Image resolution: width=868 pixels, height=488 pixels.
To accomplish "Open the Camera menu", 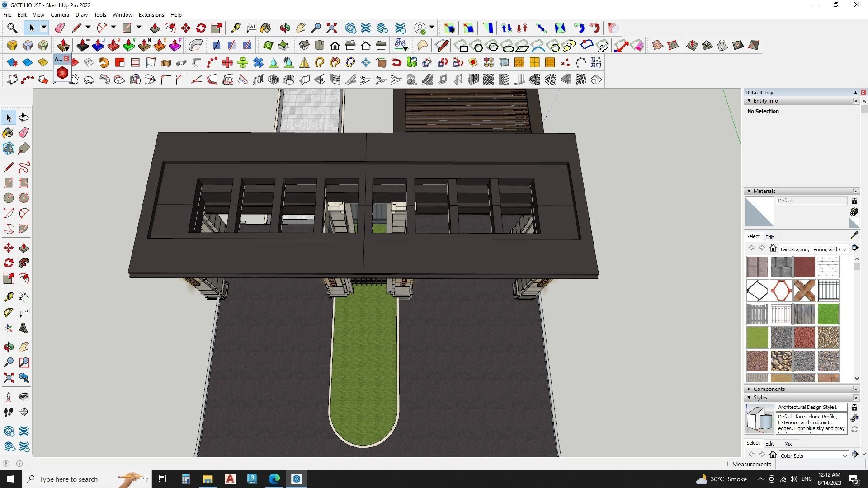I will 60,15.
